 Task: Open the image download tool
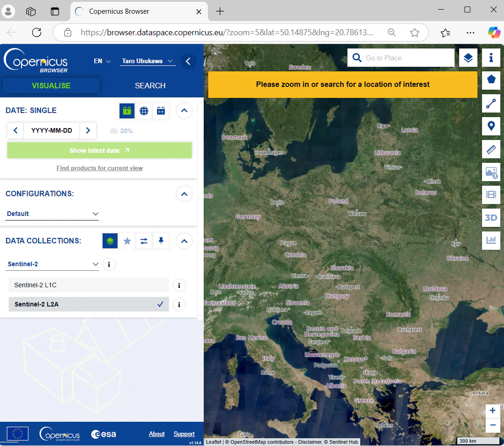491,172
